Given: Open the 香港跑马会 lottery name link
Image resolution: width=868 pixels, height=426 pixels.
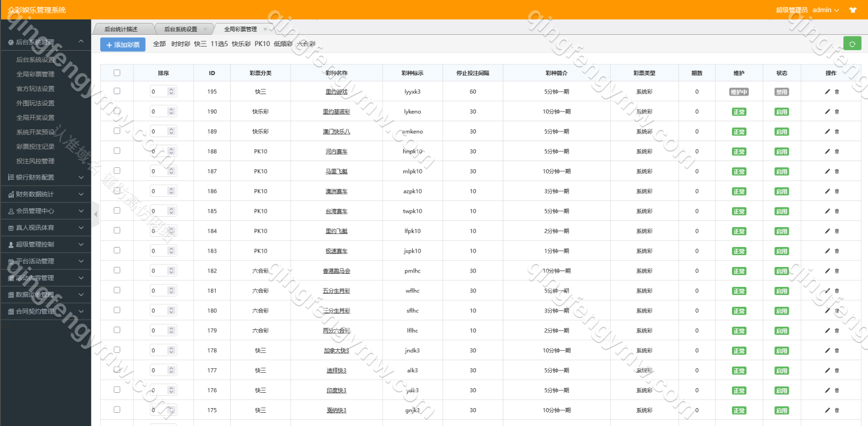Looking at the screenshot, I should pyautogui.click(x=336, y=271).
